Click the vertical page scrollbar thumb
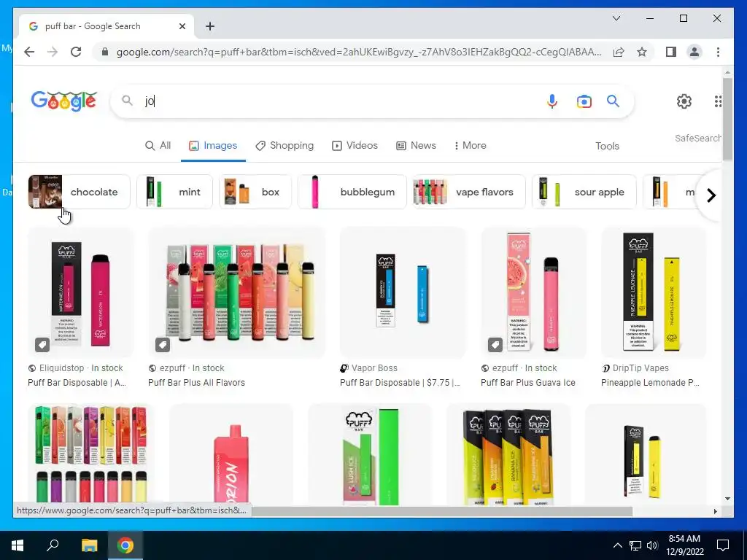Viewport: 747px width, 560px height. [727, 119]
